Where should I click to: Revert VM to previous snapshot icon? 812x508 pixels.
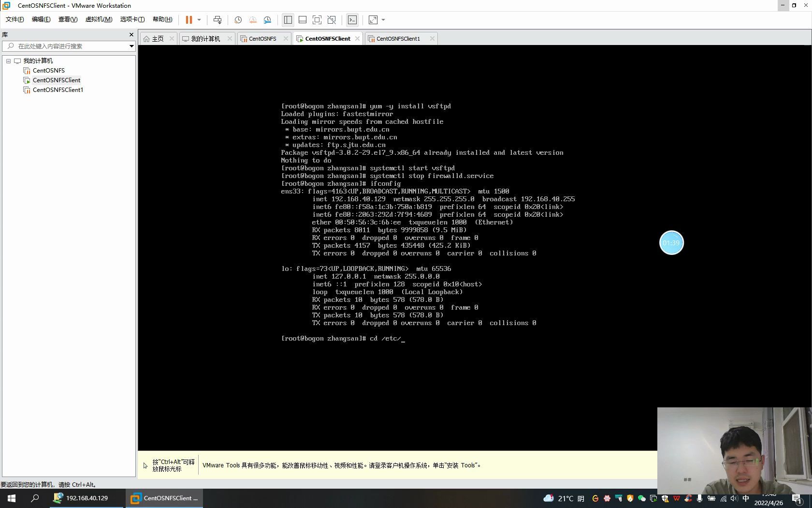tap(253, 20)
